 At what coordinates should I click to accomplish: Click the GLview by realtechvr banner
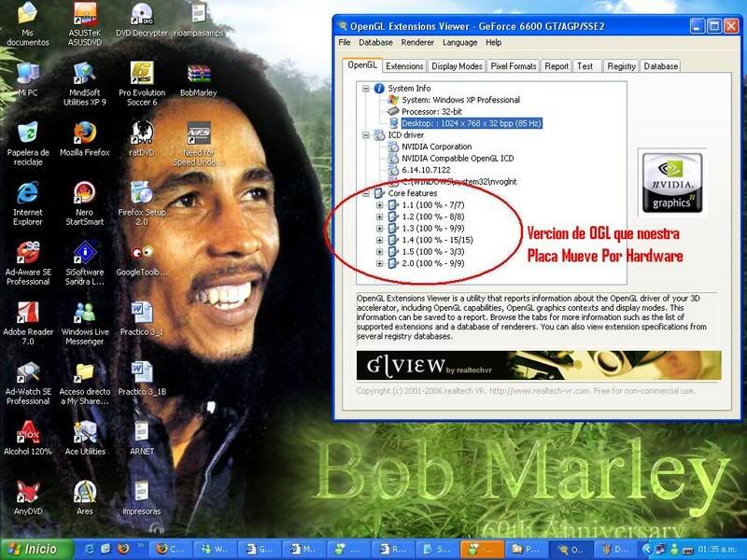click(x=539, y=365)
